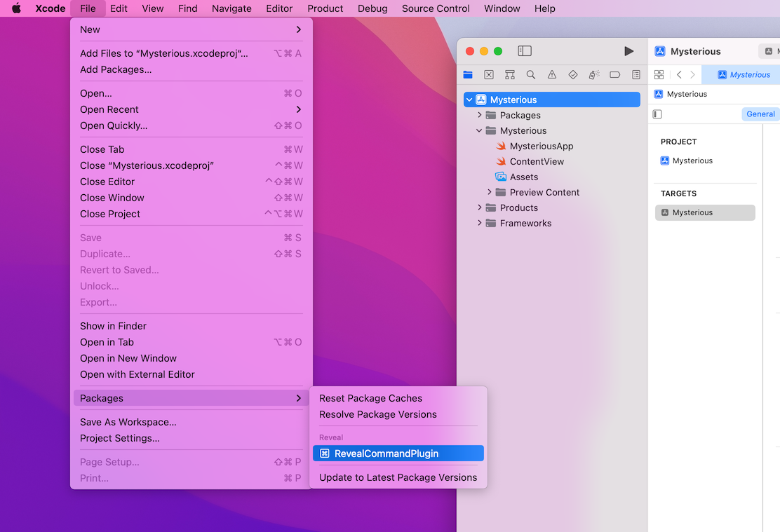Image resolution: width=780 pixels, height=532 pixels.
Task: Toggle the project and targets list panel
Action: pos(657,114)
